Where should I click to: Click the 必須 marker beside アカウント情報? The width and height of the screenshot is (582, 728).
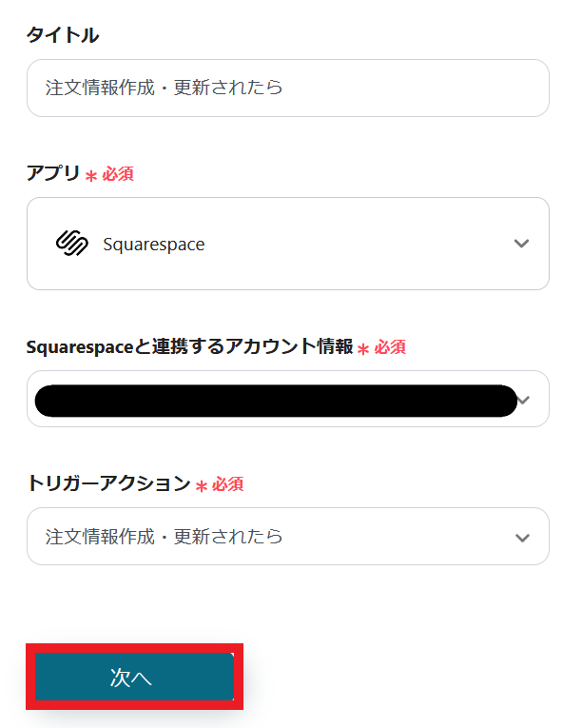tap(390, 347)
